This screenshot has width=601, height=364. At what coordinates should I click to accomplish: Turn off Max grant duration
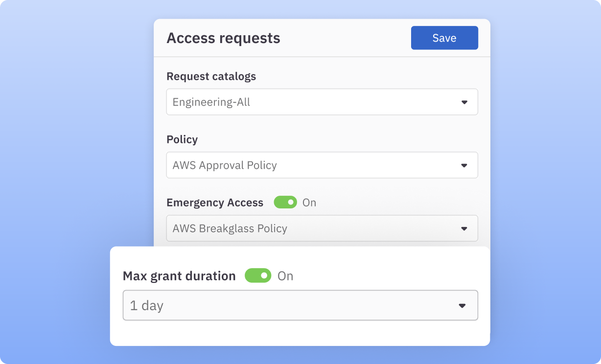pos(258,275)
